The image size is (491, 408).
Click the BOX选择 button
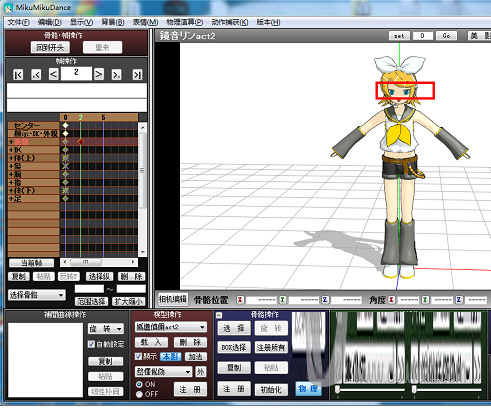(x=234, y=348)
